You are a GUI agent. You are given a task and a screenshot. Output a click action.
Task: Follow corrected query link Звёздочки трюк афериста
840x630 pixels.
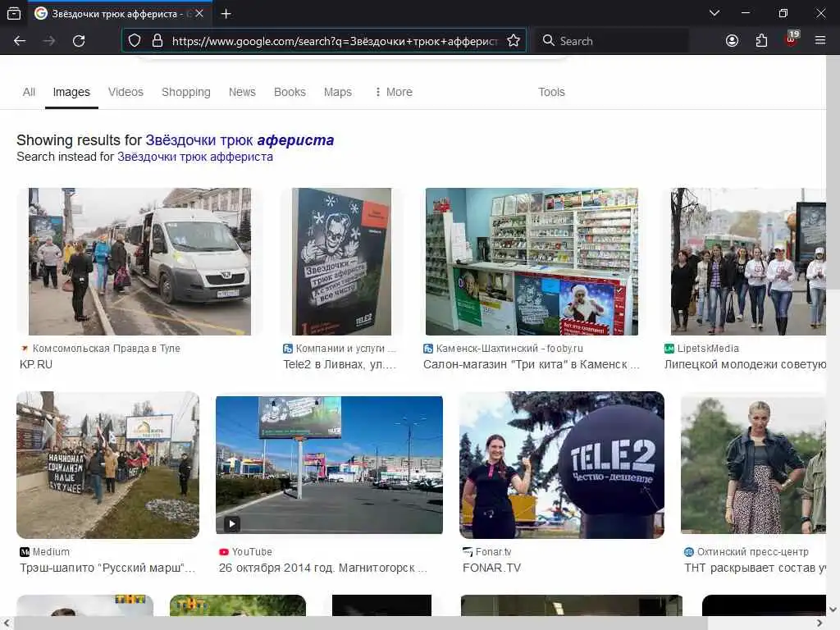tap(240, 140)
